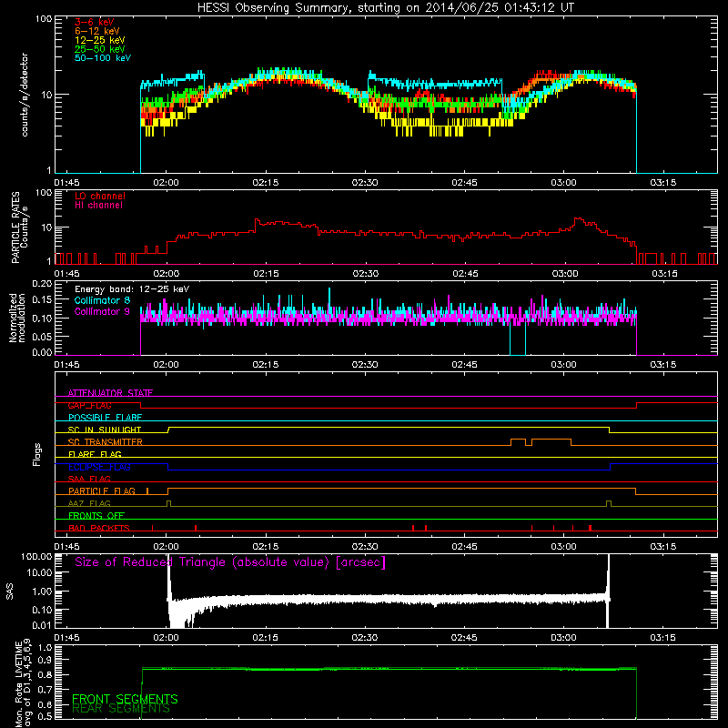
Task: Click the Size of Reduced Triangle caption
Action: tap(230, 562)
